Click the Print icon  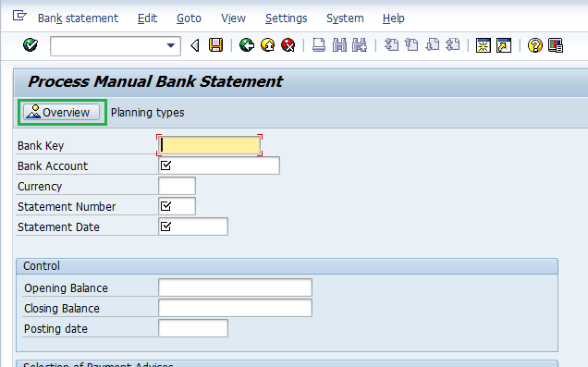point(319,45)
